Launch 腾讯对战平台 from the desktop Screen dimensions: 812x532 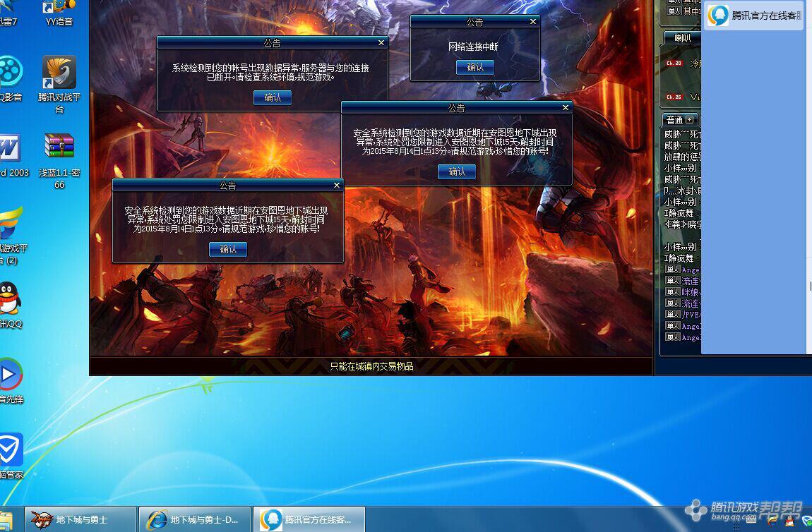(59, 85)
